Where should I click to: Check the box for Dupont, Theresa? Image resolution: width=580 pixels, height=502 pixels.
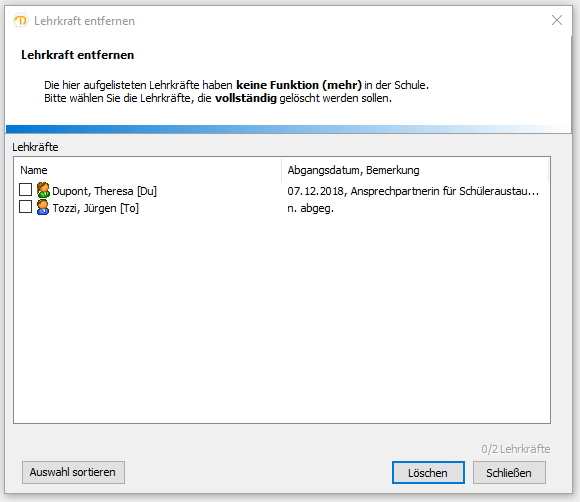click(25, 189)
